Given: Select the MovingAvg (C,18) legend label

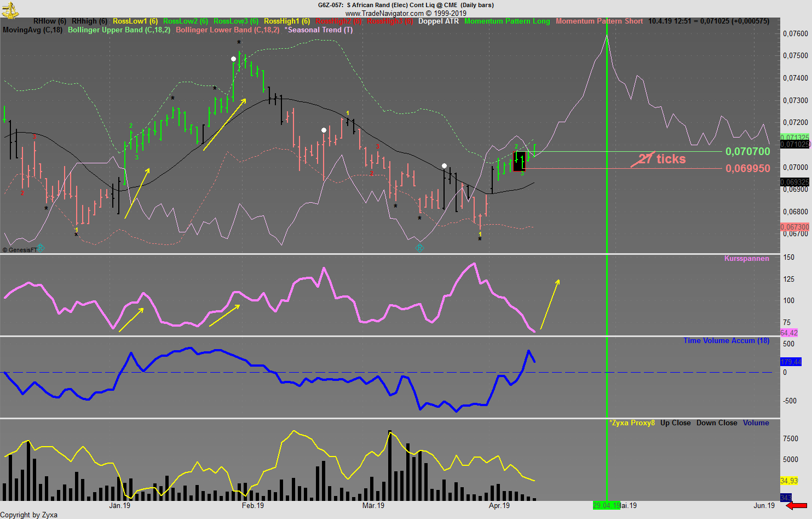Looking at the screenshot, I should (x=32, y=30).
